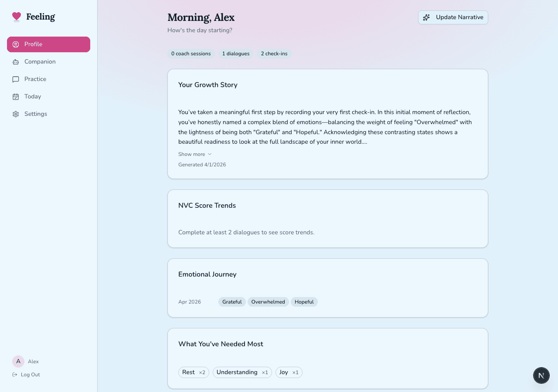The height and width of the screenshot is (392, 558).
Task: Open the Companion menu item
Action: (40, 62)
